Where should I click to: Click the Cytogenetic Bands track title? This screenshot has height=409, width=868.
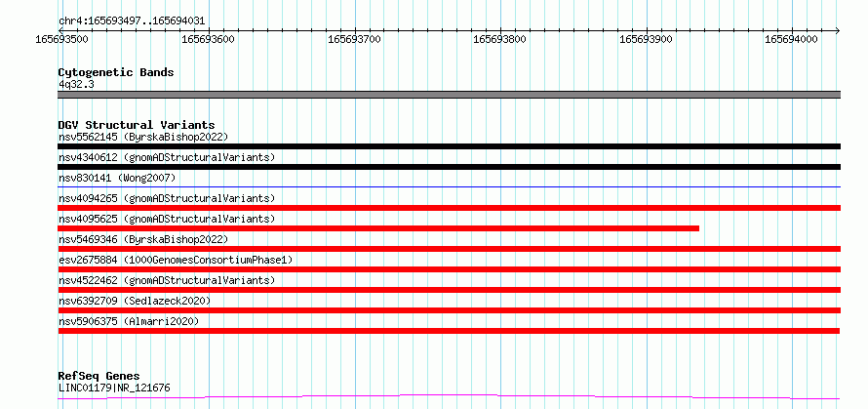tap(116, 72)
